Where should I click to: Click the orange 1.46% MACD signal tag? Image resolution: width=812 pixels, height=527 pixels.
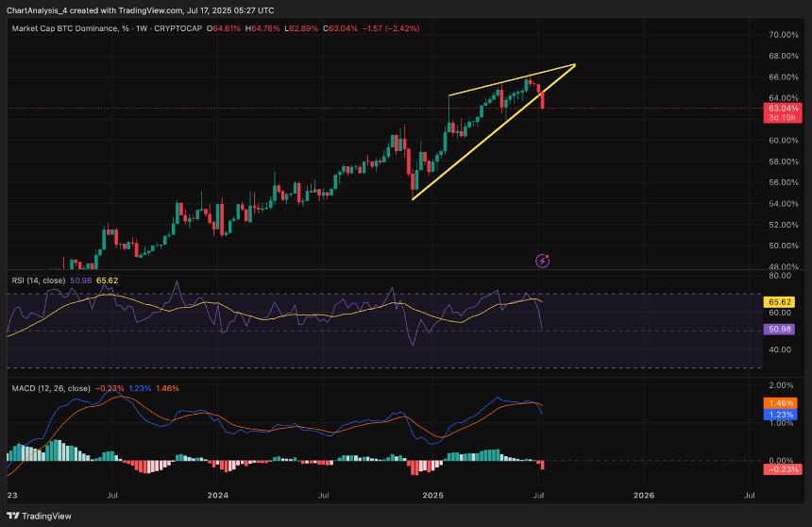coord(779,403)
